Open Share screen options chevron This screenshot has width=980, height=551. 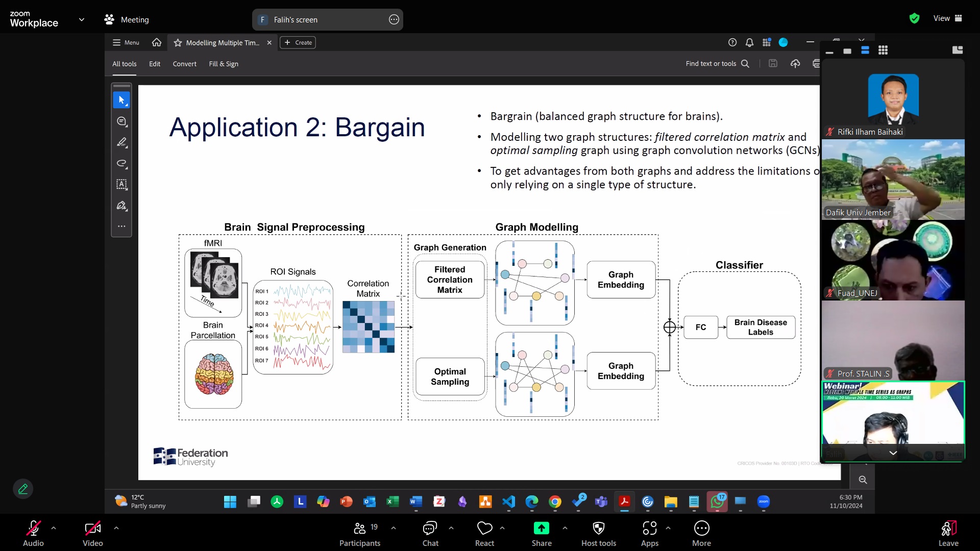(566, 528)
